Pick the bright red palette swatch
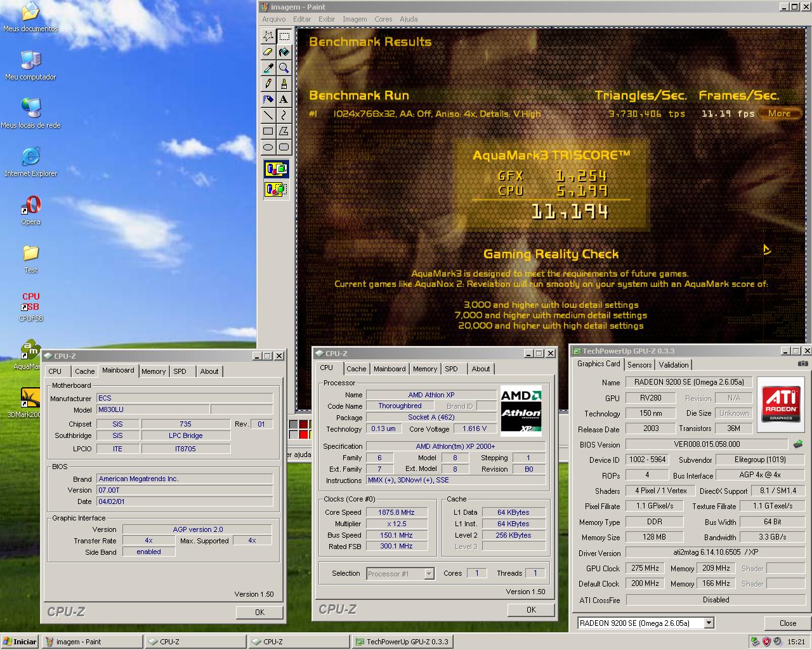Image resolution: width=812 pixels, height=650 pixels. coord(303,434)
